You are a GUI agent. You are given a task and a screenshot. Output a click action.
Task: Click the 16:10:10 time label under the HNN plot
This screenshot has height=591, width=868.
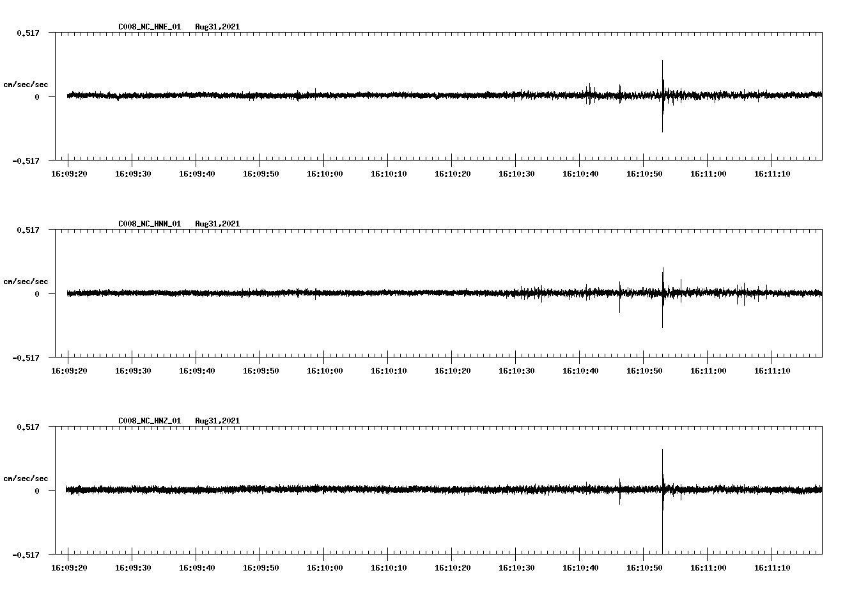[389, 371]
